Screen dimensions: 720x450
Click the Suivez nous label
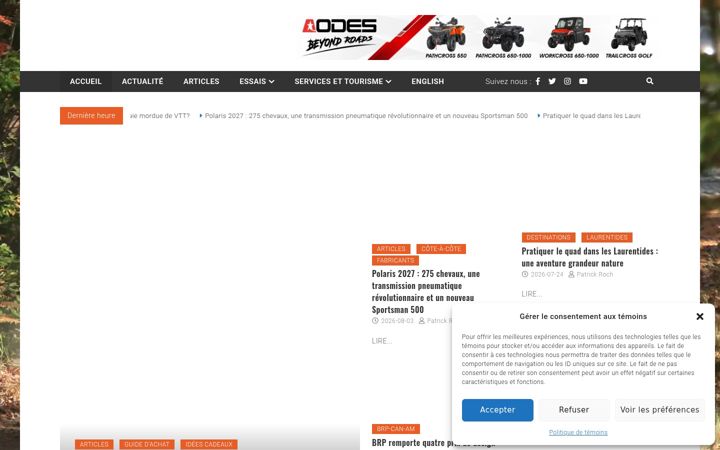click(508, 81)
